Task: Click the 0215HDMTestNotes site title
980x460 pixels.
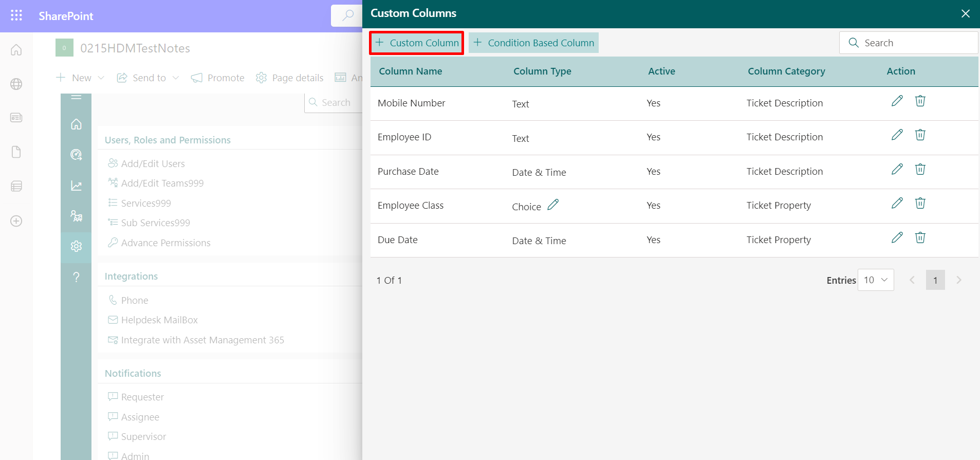Action: (x=135, y=48)
